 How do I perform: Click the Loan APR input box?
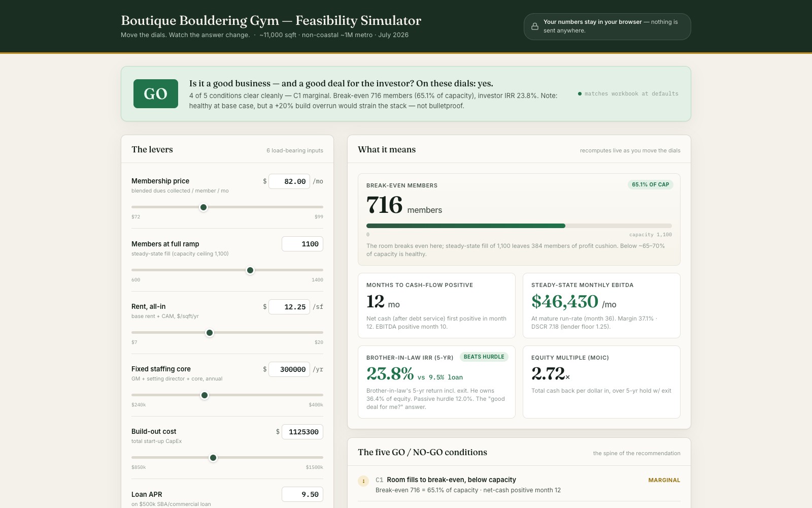click(302, 494)
